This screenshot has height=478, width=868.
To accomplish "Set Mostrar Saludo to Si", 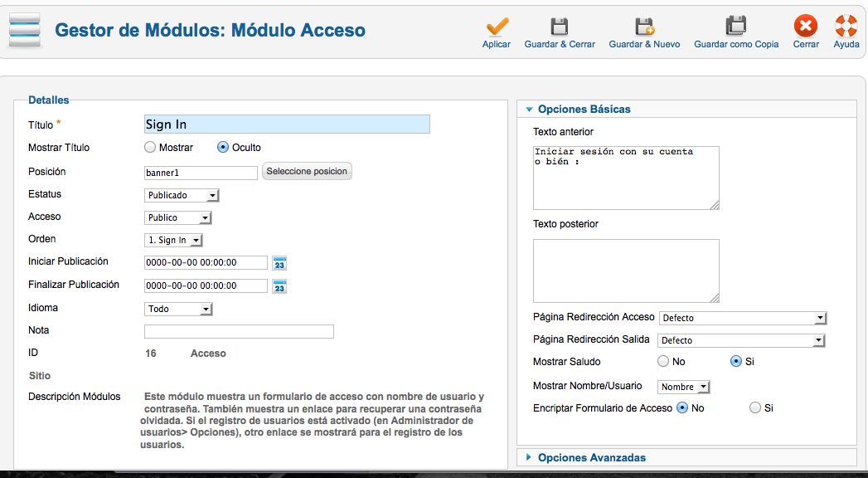I will (735, 361).
